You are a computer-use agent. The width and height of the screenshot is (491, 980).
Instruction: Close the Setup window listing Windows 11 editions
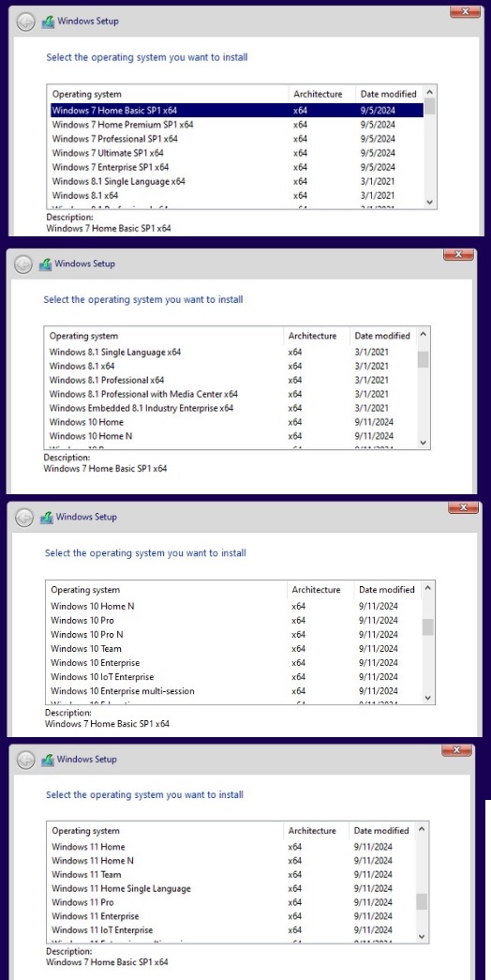point(455,749)
